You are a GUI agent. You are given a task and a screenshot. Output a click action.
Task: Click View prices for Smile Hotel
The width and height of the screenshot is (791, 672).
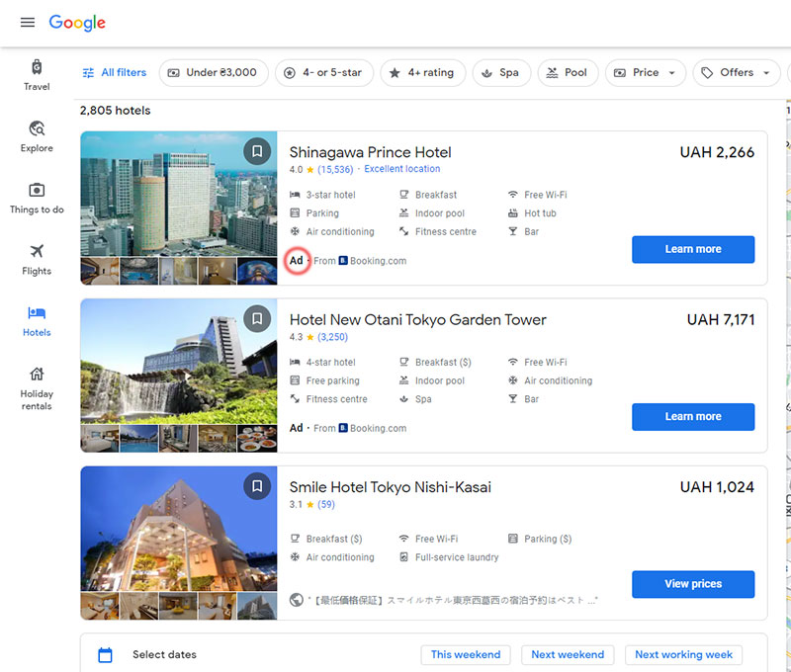[x=693, y=584]
